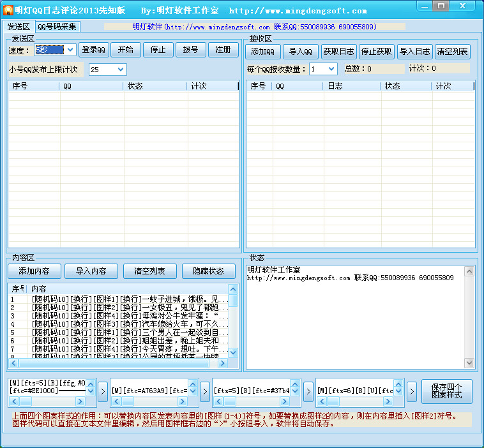Click the content list scroll-right arrow
484x448 pixels.
(222, 363)
